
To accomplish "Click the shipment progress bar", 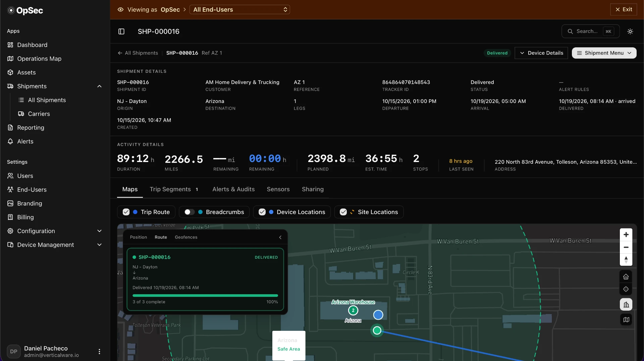I will [x=205, y=296].
